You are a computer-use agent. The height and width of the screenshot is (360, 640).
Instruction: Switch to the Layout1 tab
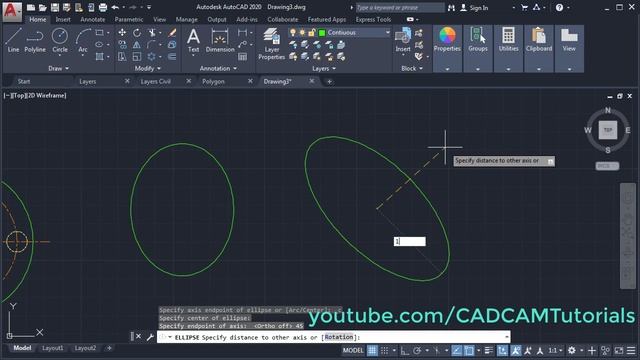coord(53,348)
